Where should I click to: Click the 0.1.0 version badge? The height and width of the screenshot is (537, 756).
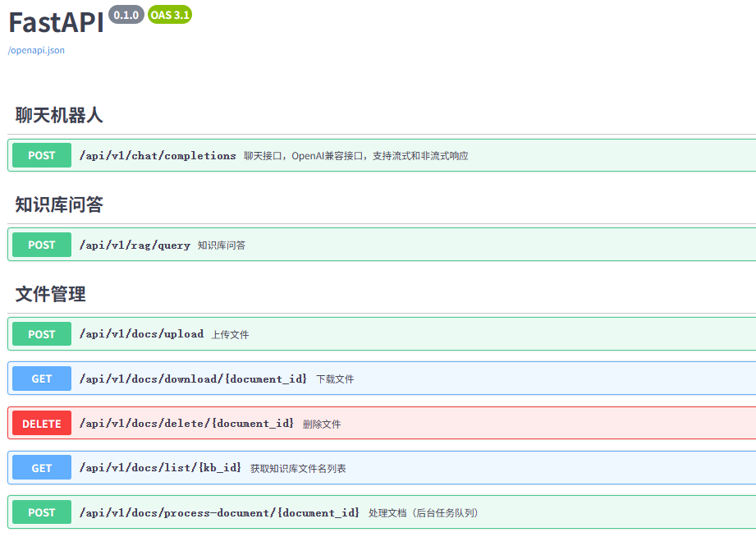click(126, 15)
